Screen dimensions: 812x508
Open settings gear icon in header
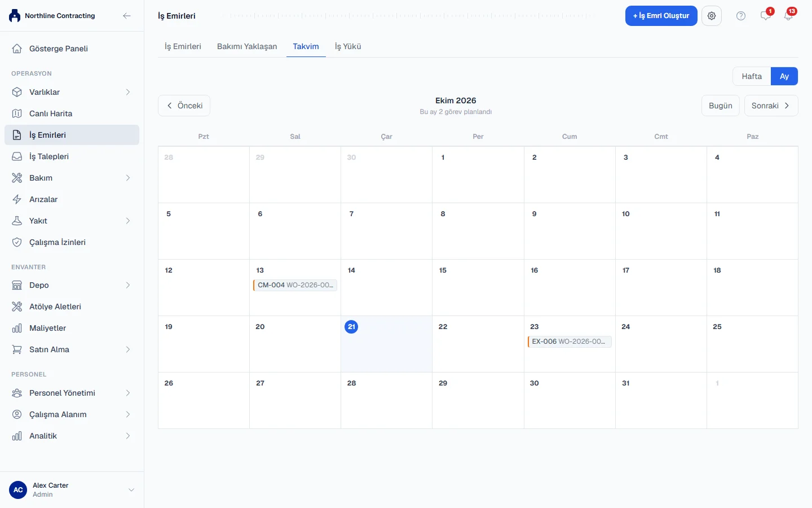point(712,16)
